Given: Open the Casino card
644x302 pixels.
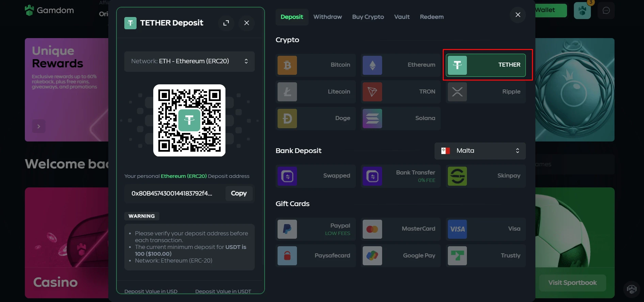Looking at the screenshot, I should 67,243.
